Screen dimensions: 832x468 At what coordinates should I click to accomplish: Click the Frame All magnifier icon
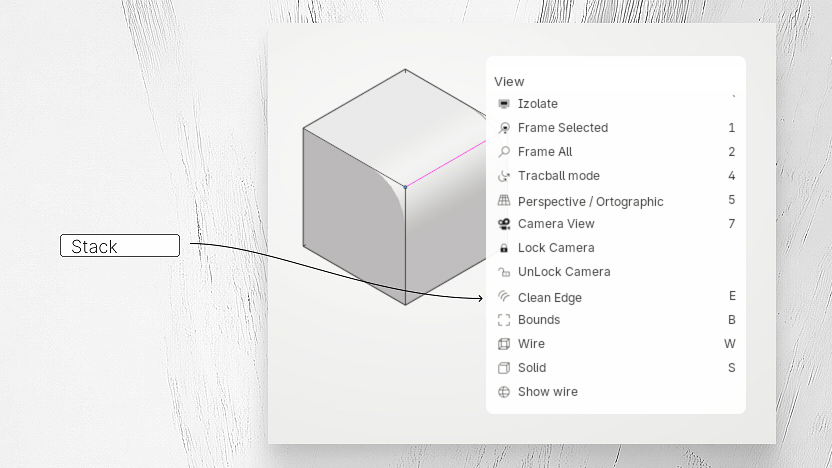[504, 152]
